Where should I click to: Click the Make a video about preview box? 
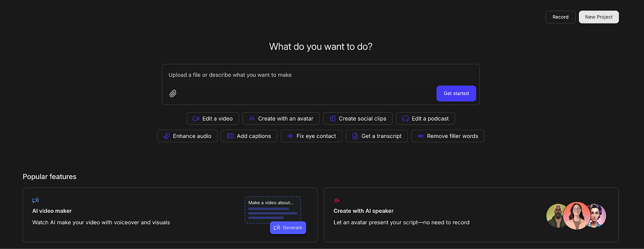coord(273,210)
